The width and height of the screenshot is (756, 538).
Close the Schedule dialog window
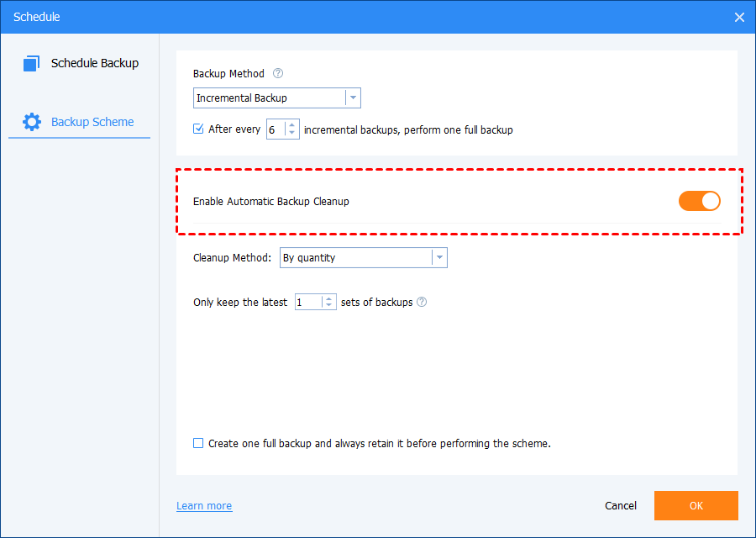click(739, 17)
